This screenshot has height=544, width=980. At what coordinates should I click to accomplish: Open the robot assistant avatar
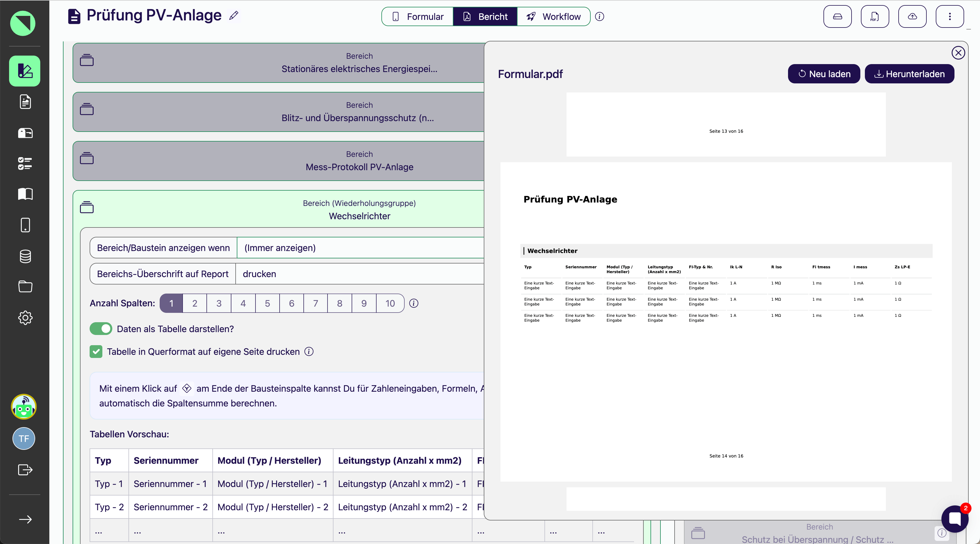(24, 407)
